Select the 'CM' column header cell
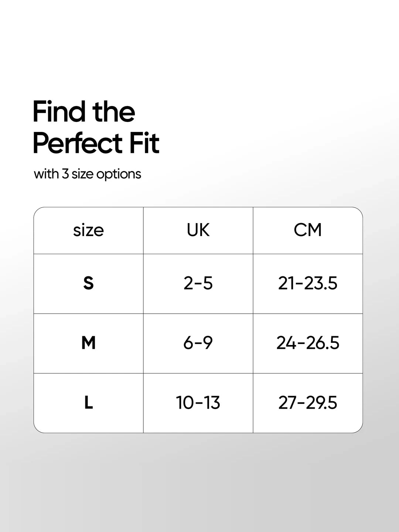The width and height of the screenshot is (399, 532). click(308, 231)
